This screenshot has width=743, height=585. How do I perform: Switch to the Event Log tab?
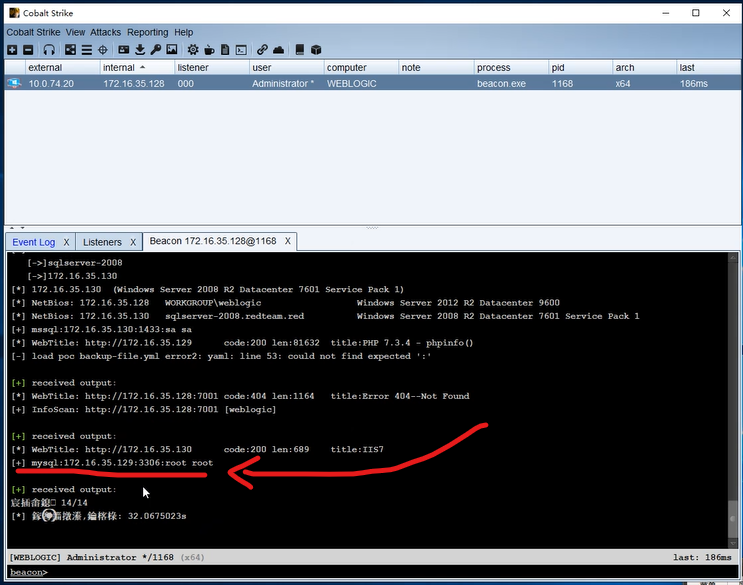[x=34, y=242]
